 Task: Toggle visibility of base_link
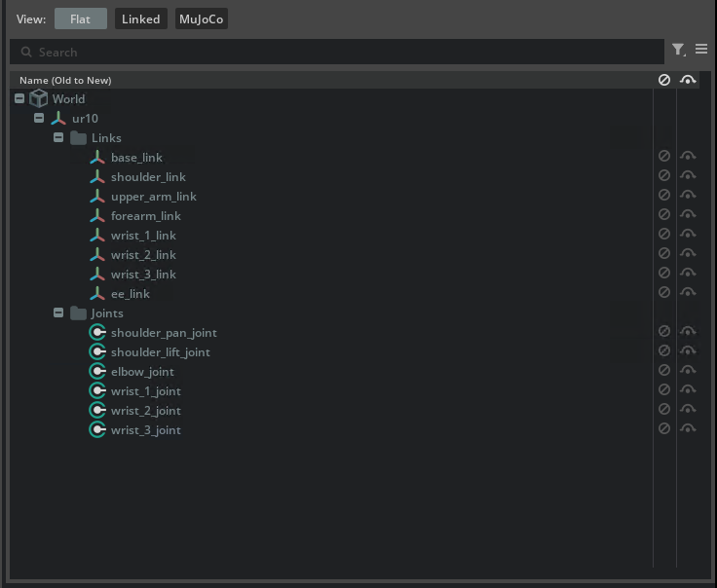(x=688, y=156)
